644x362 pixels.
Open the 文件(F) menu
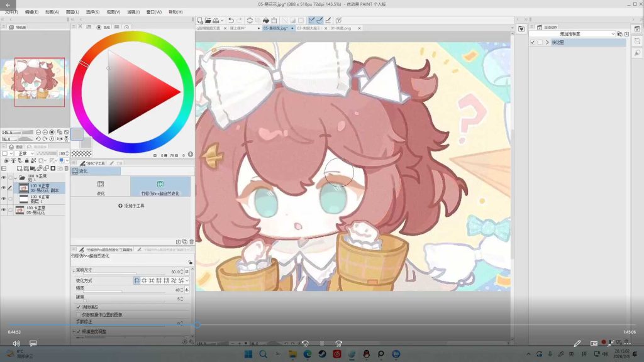coord(11,12)
